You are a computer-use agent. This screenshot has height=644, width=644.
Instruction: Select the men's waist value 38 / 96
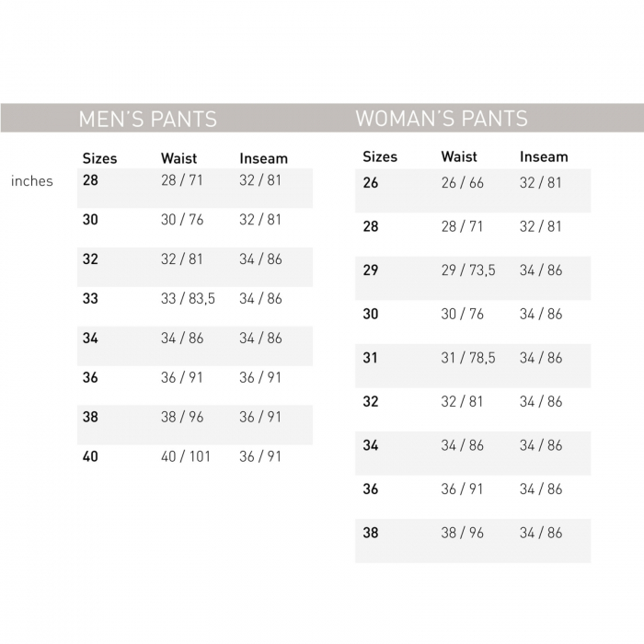point(181,417)
